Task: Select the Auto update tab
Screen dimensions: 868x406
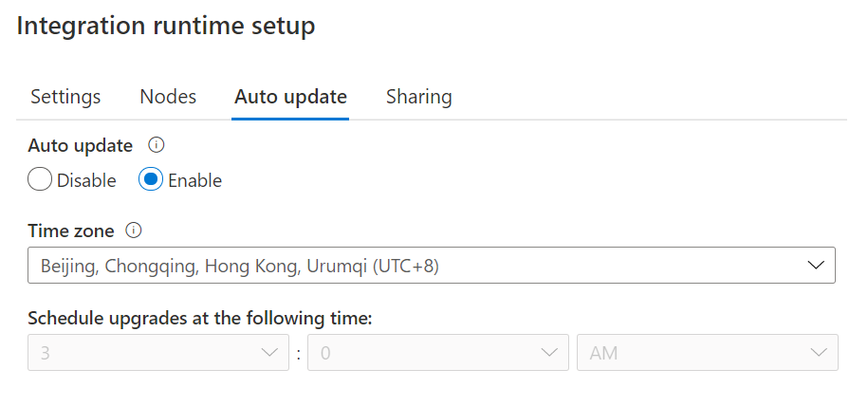Action: coord(290,97)
